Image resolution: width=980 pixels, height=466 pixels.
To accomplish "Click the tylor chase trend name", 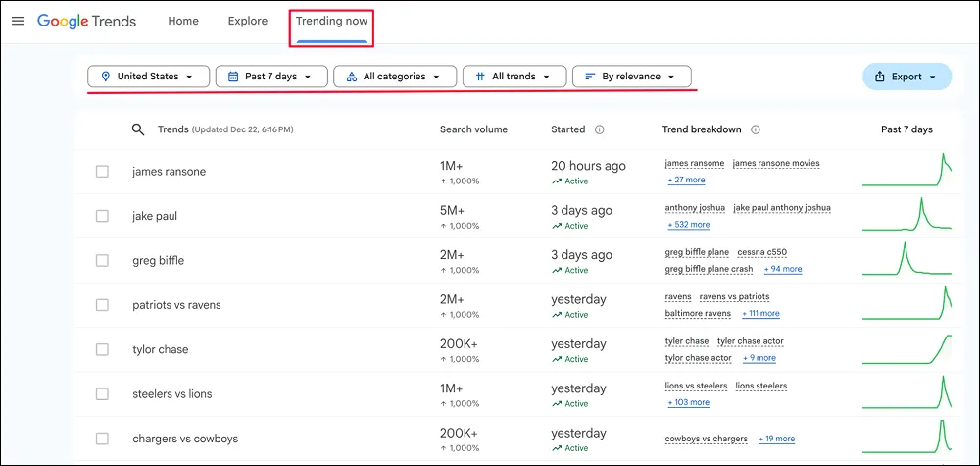I will pos(161,349).
